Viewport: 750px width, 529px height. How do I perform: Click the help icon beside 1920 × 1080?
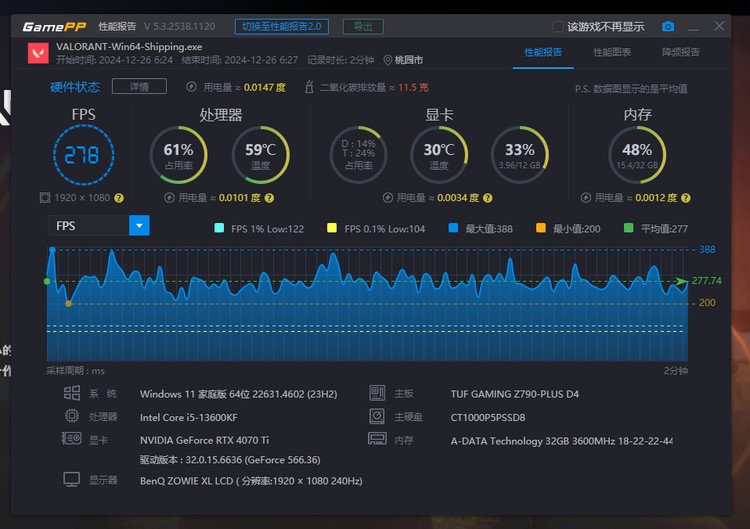pyautogui.click(x=119, y=198)
